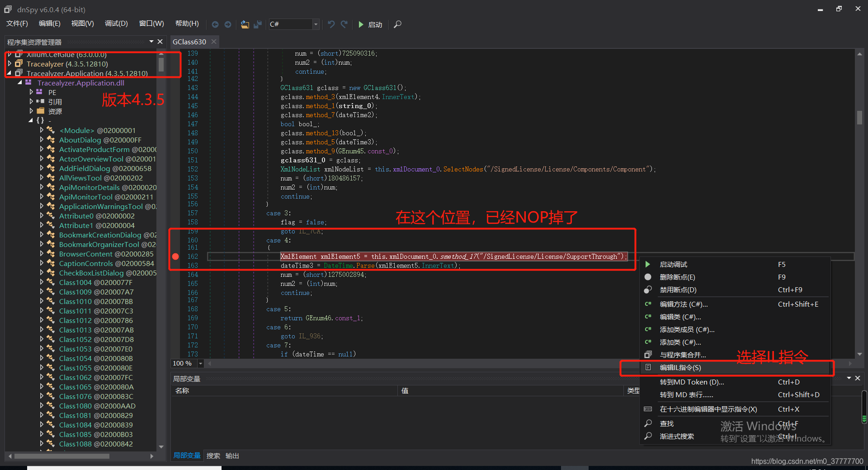This screenshot has height=470, width=868.
Task: Choose 添加类成员 (C#)... in context menu
Action: pyautogui.click(x=735, y=329)
